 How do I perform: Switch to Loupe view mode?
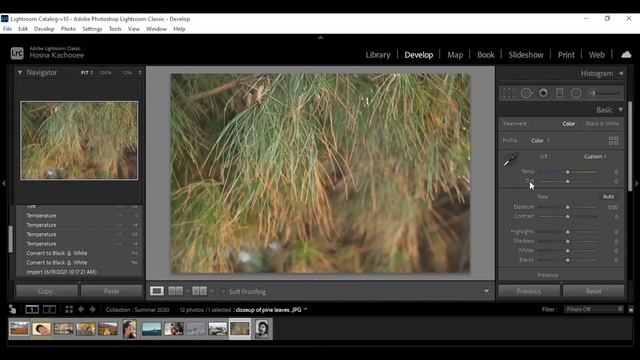(x=157, y=291)
